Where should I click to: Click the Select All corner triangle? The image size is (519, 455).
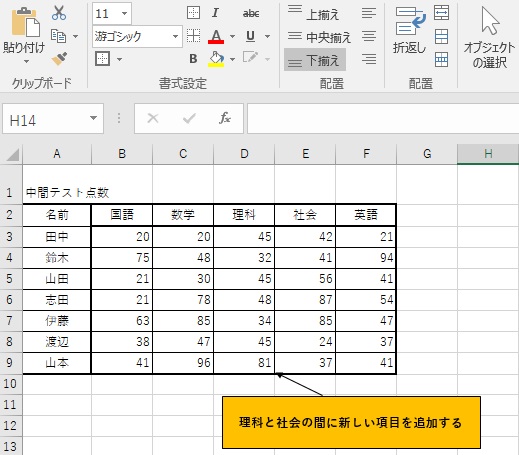(12, 154)
